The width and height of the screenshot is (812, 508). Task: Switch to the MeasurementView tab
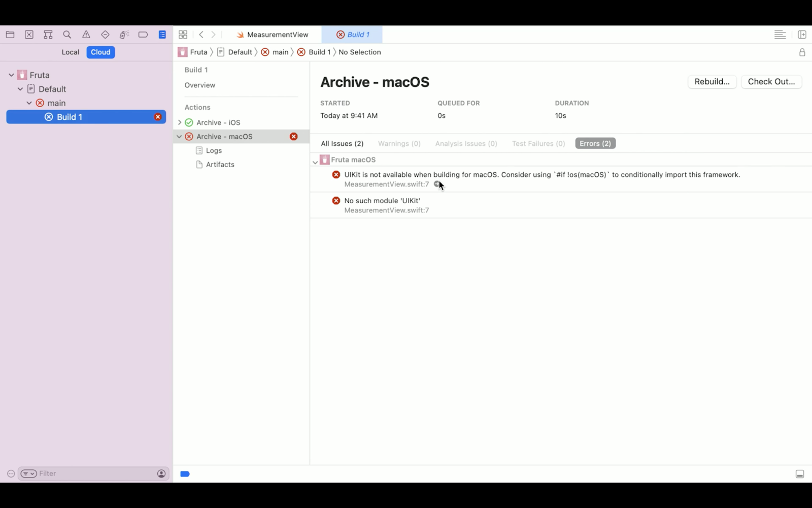(273, 35)
